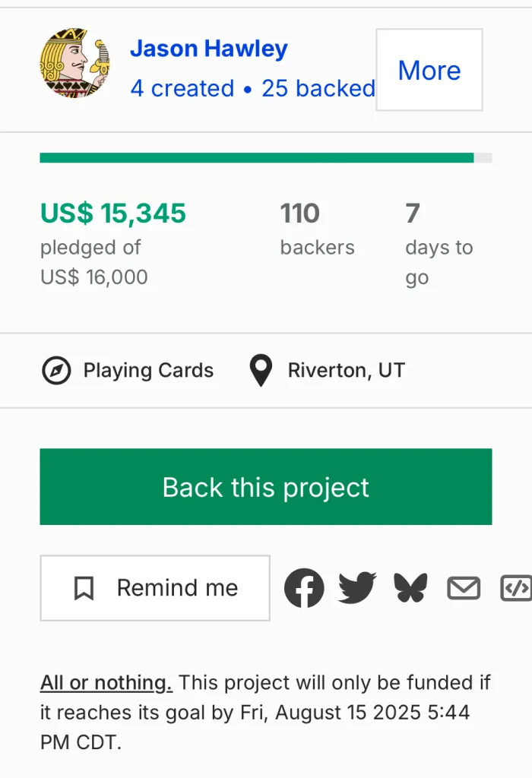The image size is (532, 778).
Task: Click the compass icon beside Playing Cards
Action: [55, 371]
